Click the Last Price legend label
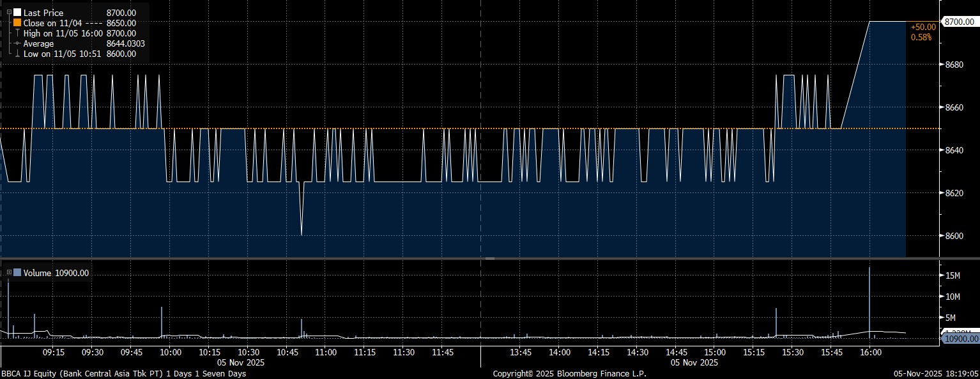The image size is (980, 379). [44, 13]
